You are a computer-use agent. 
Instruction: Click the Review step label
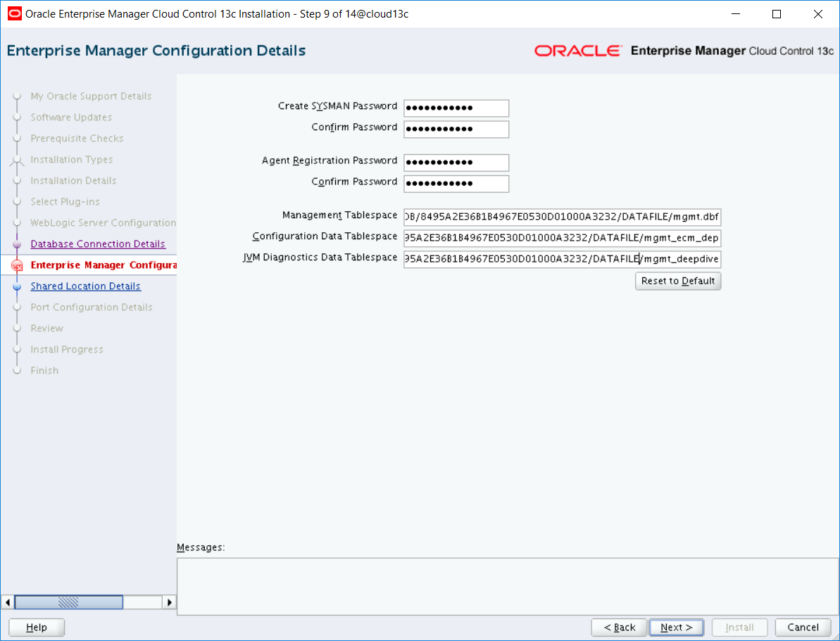47,329
